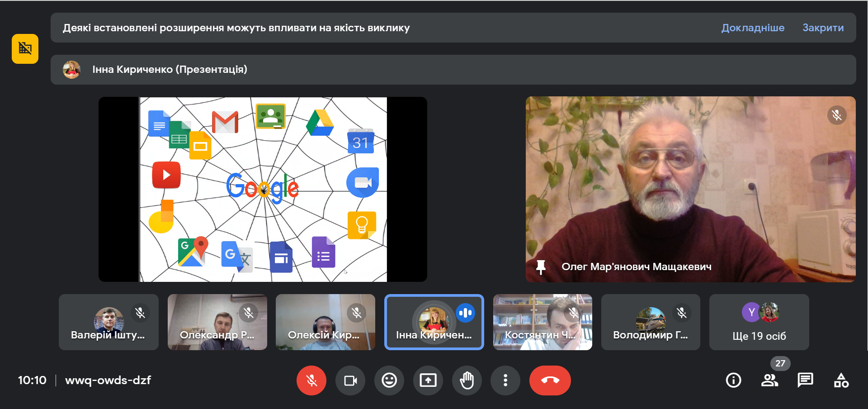
Task: Click the muted mic icon on Олег's video
Action: [837, 115]
